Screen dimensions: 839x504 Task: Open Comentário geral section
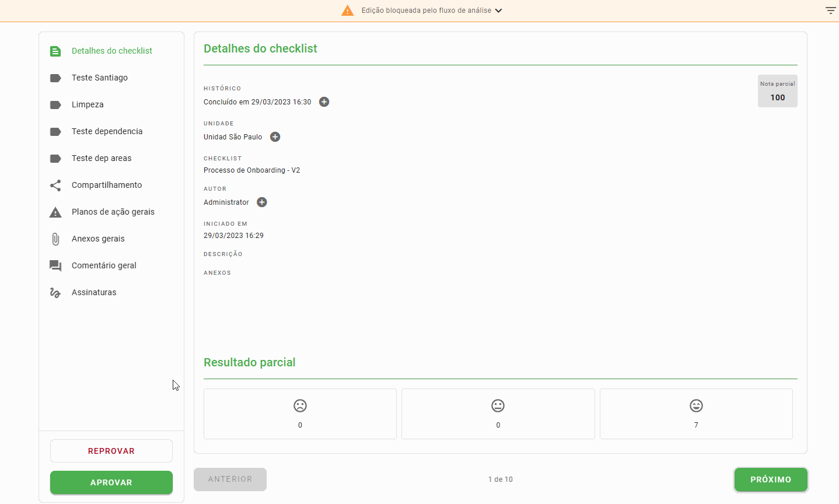(x=111, y=265)
